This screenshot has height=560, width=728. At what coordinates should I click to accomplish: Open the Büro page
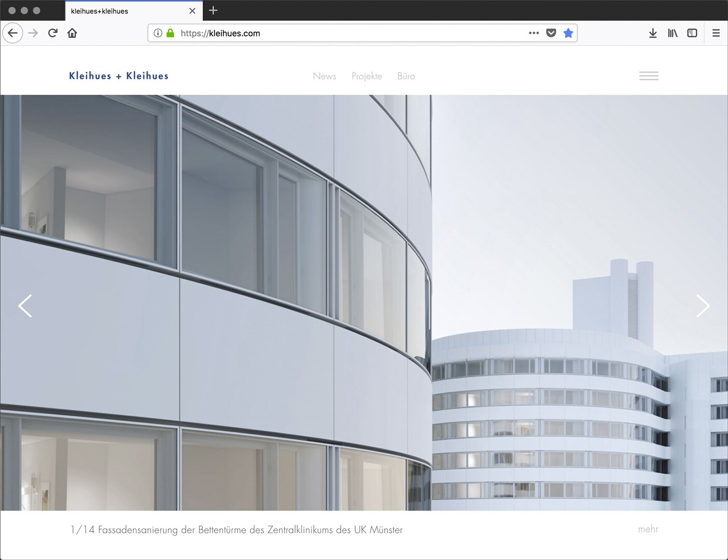[x=406, y=76]
